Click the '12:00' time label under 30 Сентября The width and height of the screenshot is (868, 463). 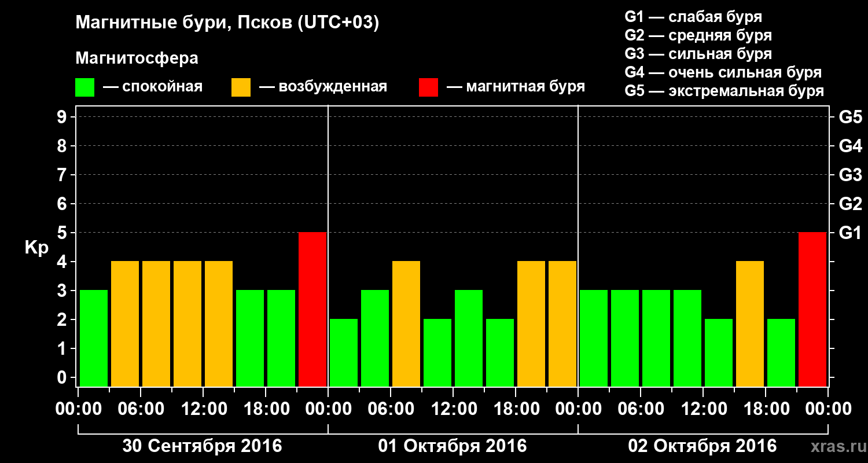[x=203, y=410]
